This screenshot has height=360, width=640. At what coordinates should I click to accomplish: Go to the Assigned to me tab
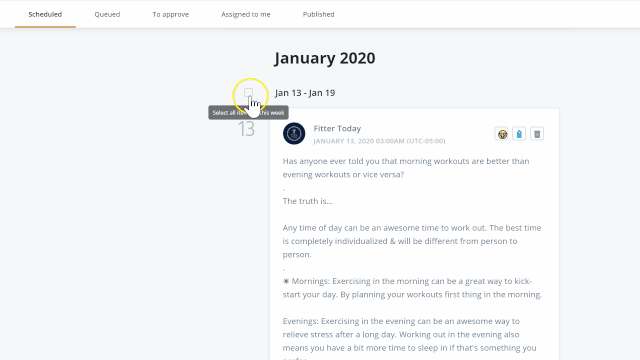click(246, 14)
